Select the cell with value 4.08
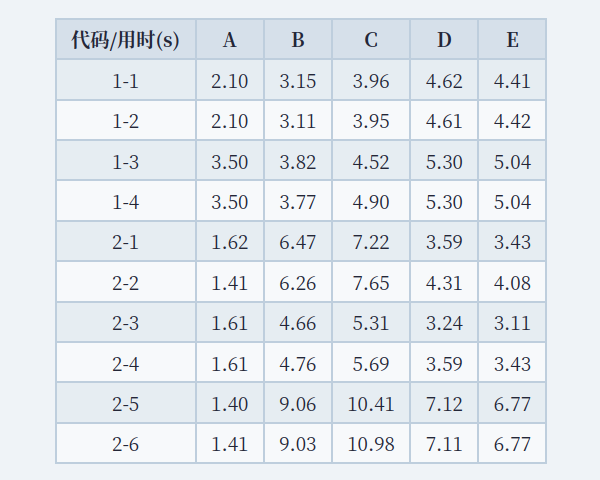This screenshot has width=600, height=480. click(x=512, y=283)
